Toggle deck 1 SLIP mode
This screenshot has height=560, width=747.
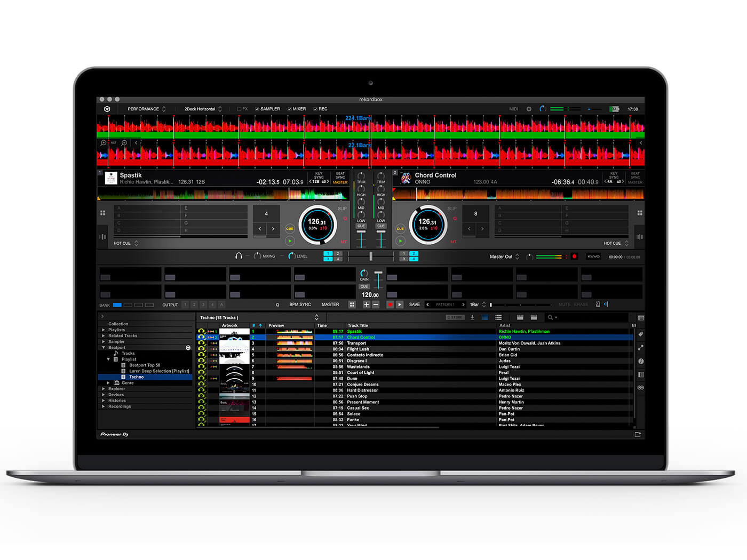click(x=342, y=209)
